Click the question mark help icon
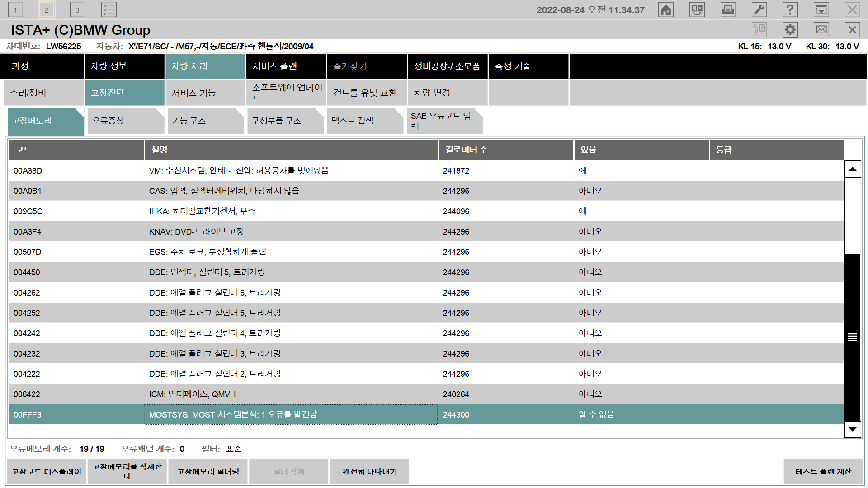This screenshot has height=488, width=868. tap(790, 10)
